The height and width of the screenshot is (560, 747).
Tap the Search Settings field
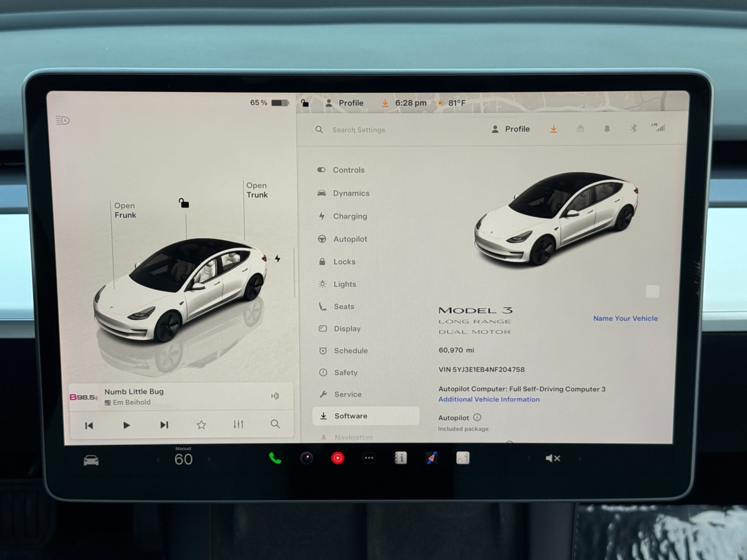(359, 130)
